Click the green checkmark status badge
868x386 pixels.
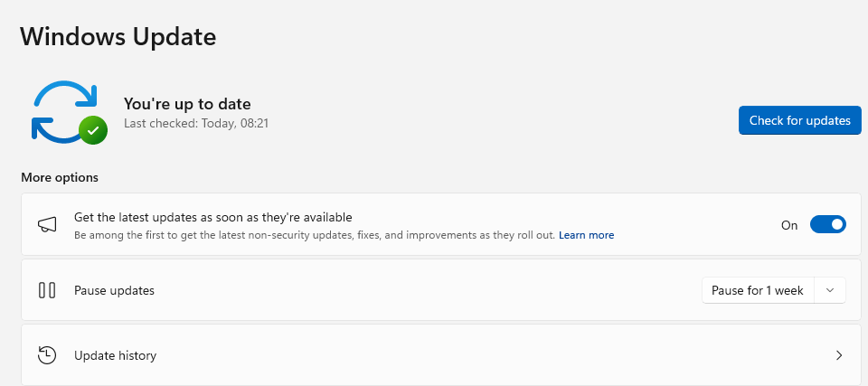coord(92,130)
